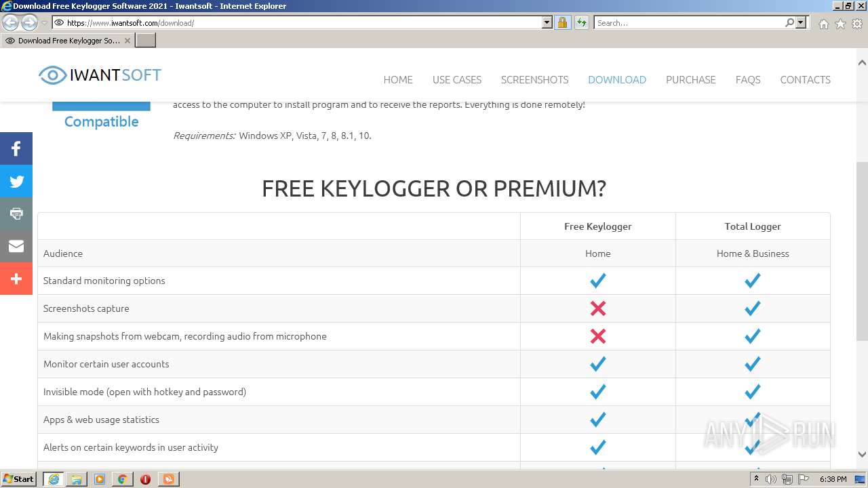Click the print icon in share sidebar
The width and height of the screenshot is (868, 488).
16,213
